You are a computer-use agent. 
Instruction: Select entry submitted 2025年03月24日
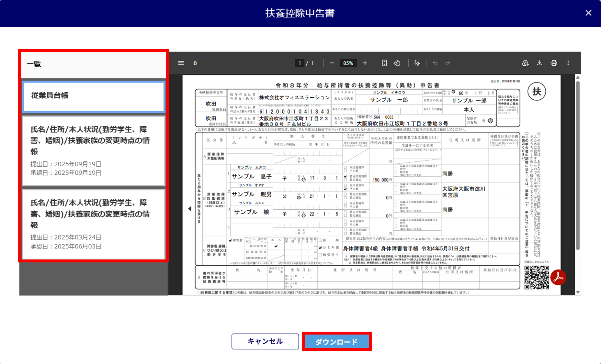(x=94, y=224)
